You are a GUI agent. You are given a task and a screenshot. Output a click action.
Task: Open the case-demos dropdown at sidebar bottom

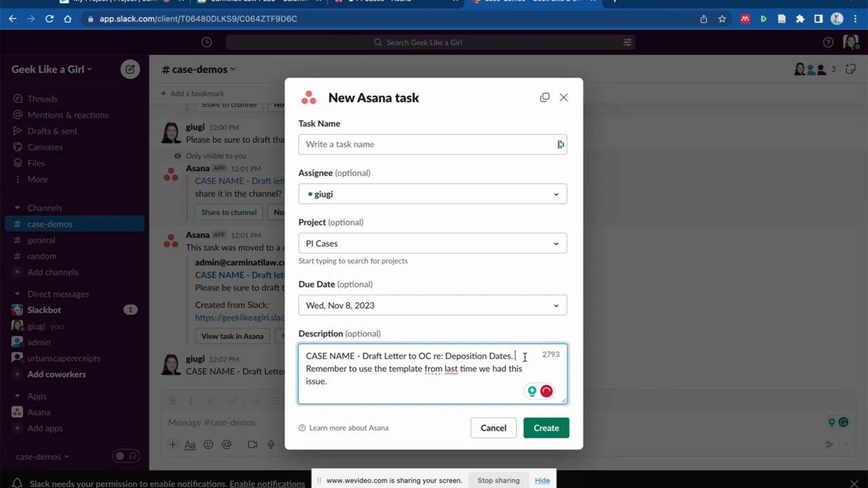pyautogui.click(x=43, y=457)
